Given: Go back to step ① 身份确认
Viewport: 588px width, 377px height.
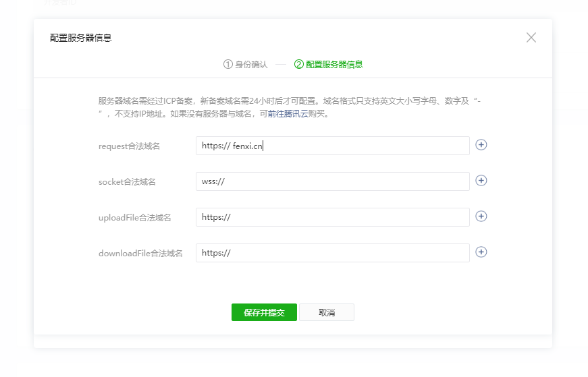Looking at the screenshot, I should point(246,65).
